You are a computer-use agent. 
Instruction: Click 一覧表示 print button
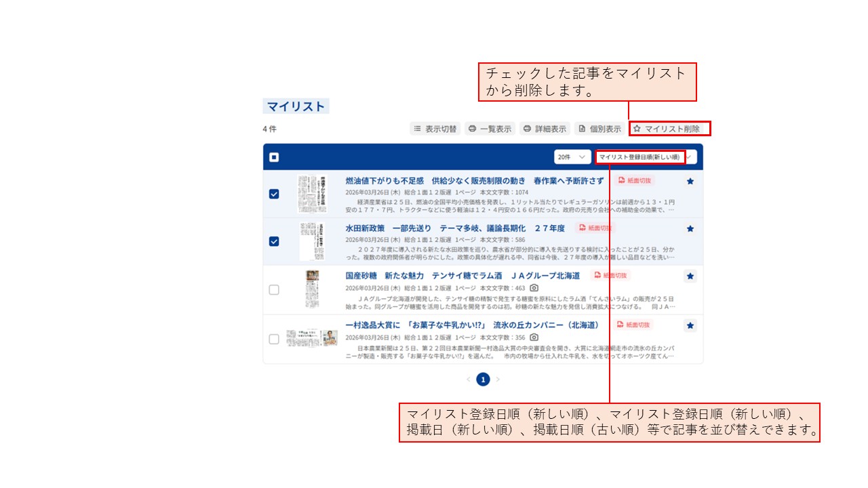pos(490,129)
